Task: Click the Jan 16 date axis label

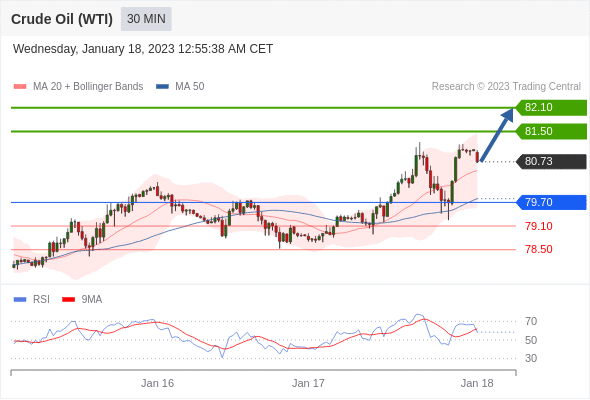Action: pos(157,383)
